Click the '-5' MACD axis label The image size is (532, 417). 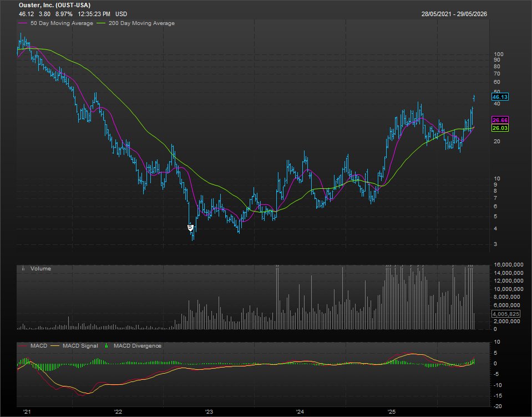tap(496, 374)
